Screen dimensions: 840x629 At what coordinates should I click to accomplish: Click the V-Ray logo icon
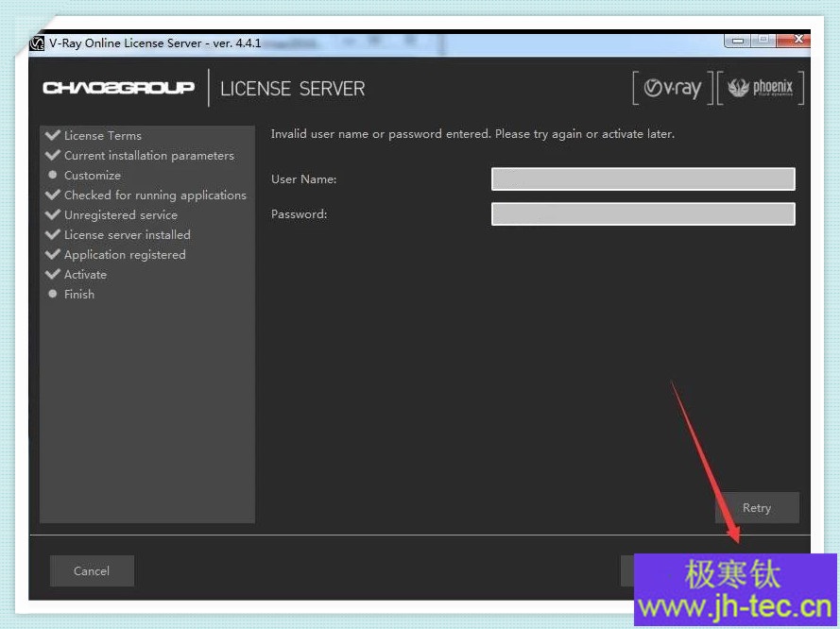pos(673,88)
